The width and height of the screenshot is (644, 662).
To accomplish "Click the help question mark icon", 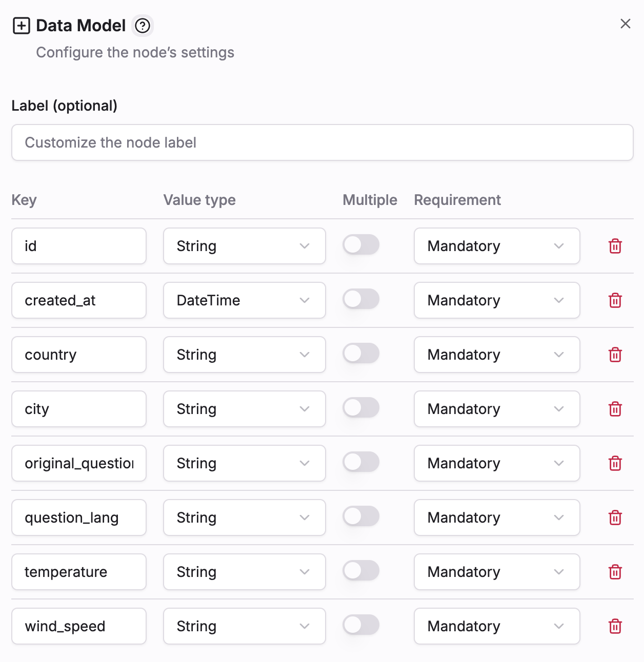I will click(143, 26).
